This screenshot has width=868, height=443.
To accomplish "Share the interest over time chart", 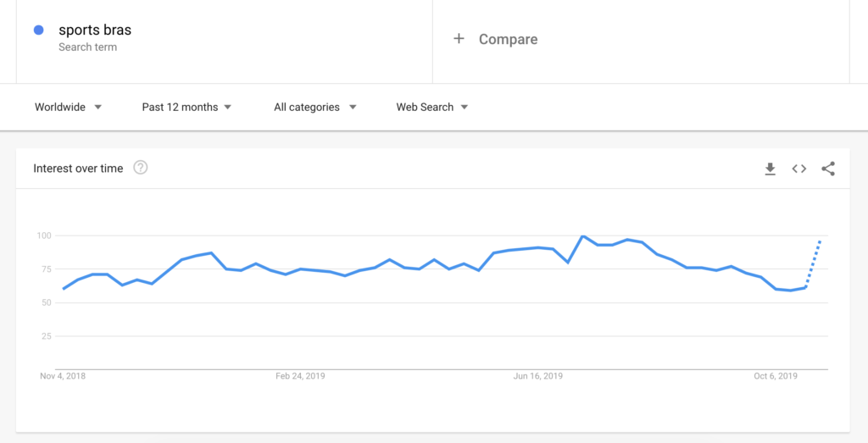I will click(x=828, y=169).
